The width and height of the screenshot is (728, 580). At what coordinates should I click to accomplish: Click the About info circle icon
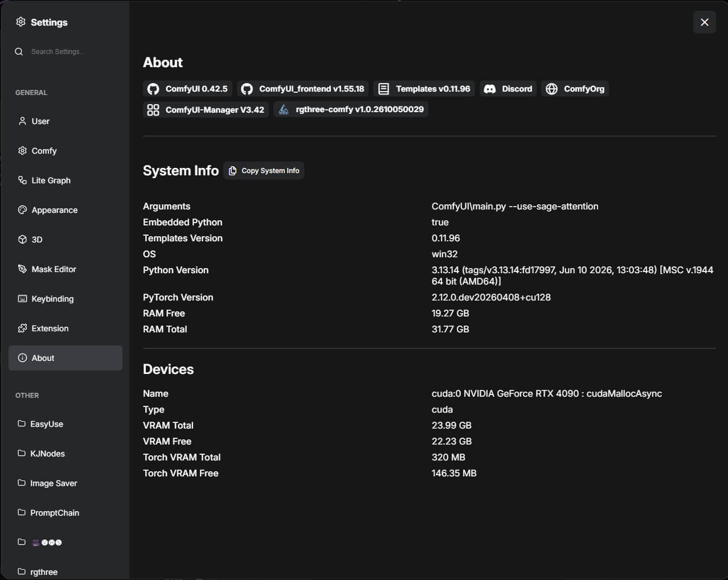coord(22,357)
